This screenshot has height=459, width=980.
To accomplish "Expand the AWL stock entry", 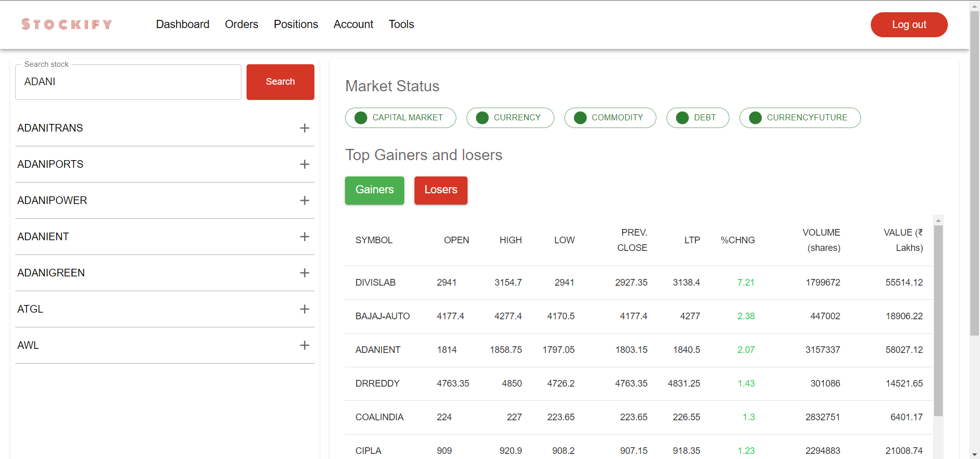I will pyautogui.click(x=305, y=345).
